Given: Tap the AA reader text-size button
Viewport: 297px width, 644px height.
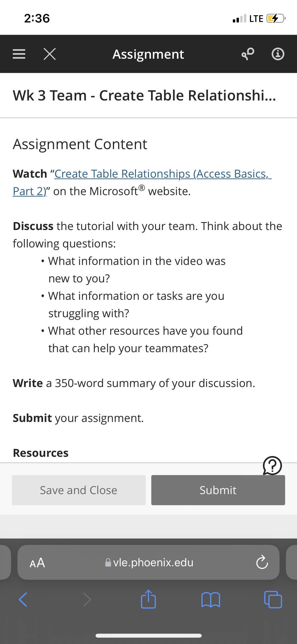Looking at the screenshot, I should [x=37, y=563].
